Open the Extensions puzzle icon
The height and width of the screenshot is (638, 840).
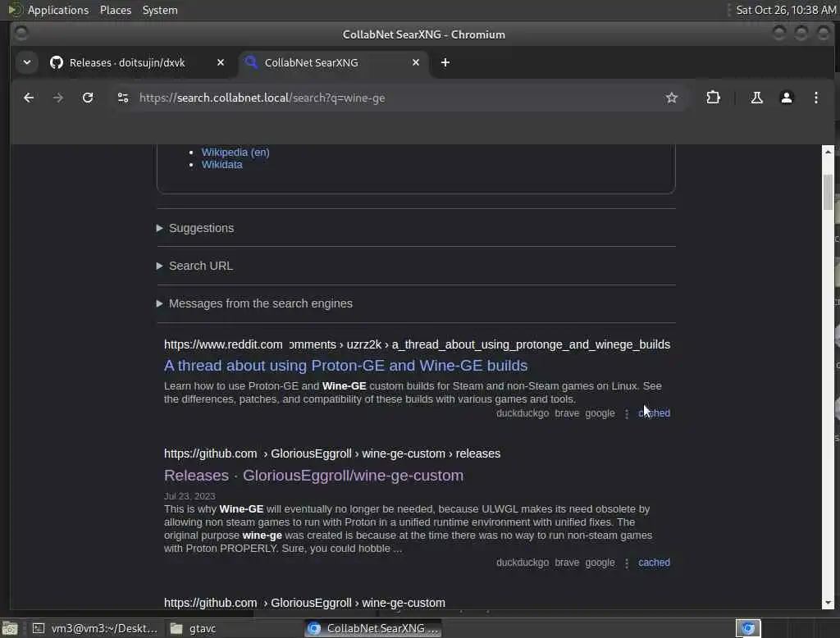click(713, 98)
